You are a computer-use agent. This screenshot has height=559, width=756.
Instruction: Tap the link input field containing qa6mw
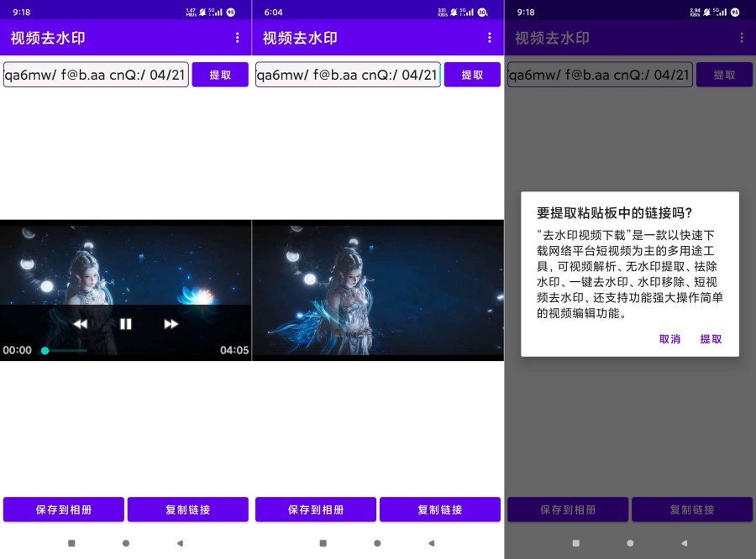click(x=96, y=75)
